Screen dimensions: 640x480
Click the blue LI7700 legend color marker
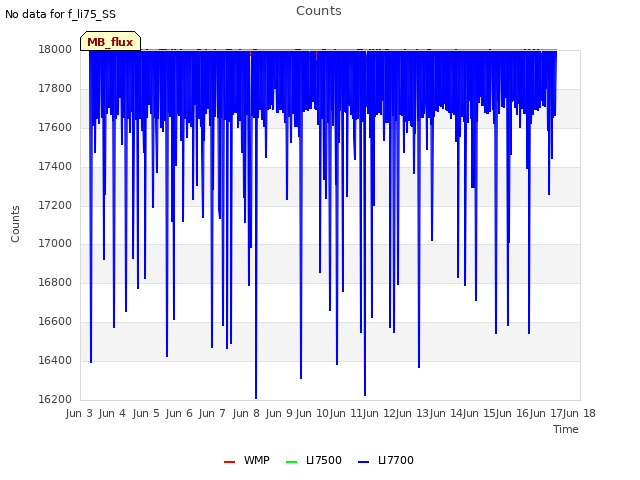363,462
